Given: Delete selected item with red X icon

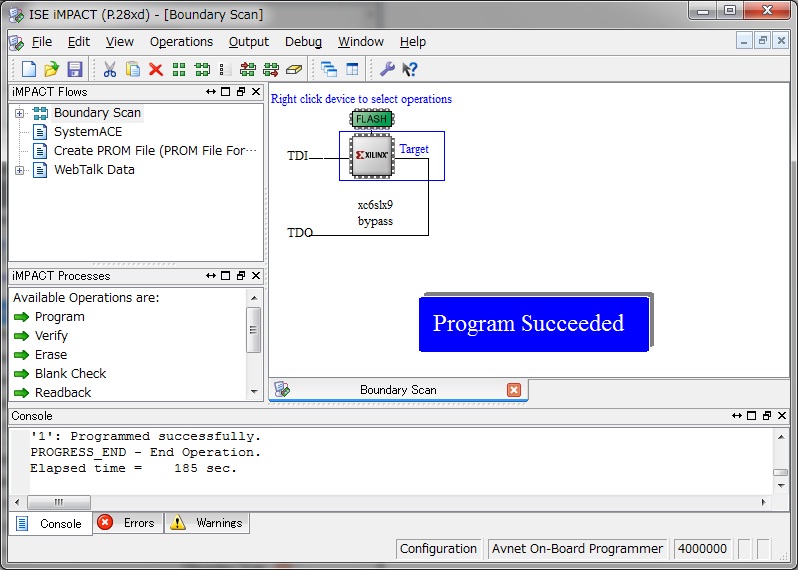Looking at the screenshot, I should click(156, 69).
